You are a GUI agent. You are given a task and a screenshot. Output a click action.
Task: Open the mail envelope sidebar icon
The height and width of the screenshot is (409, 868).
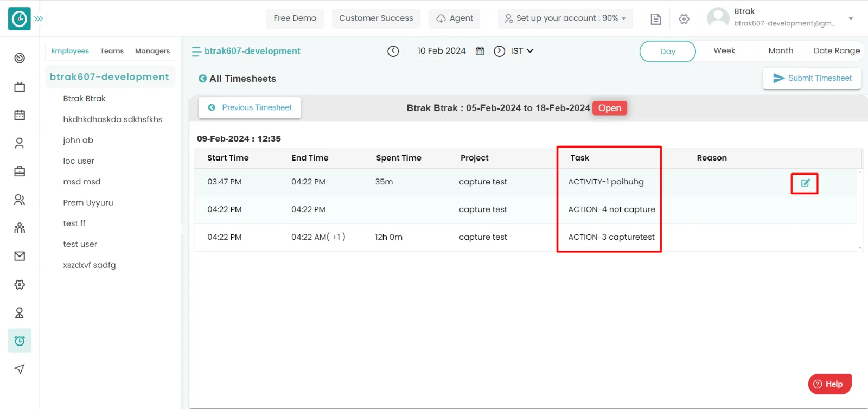20,256
